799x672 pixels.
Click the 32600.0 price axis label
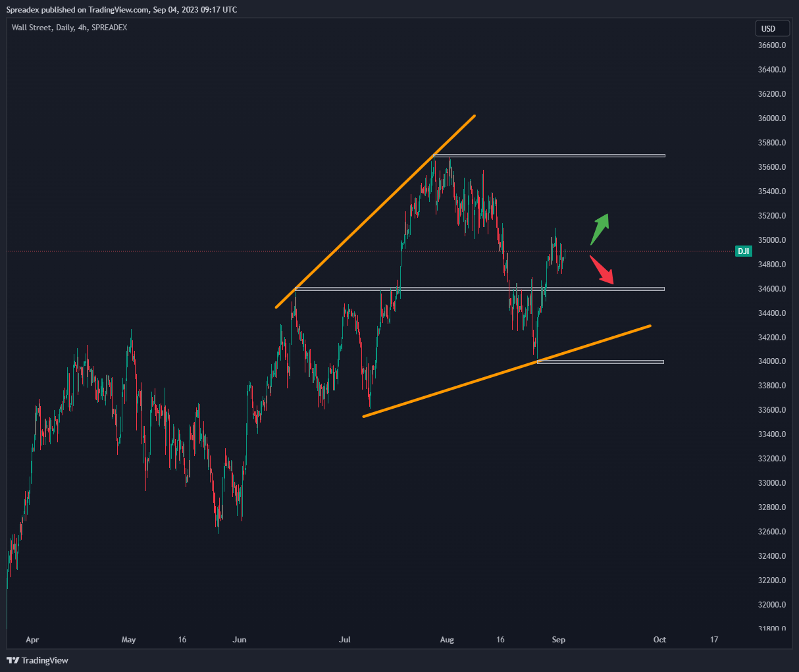click(x=772, y=532)
